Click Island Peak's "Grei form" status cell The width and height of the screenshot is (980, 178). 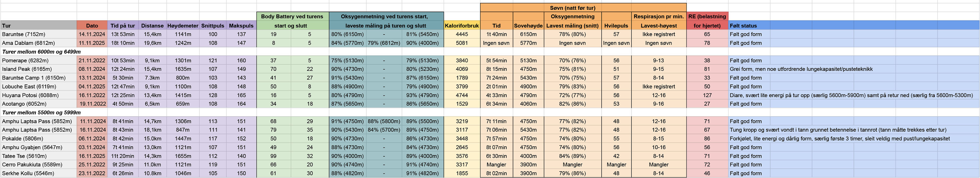click(801, 69)
